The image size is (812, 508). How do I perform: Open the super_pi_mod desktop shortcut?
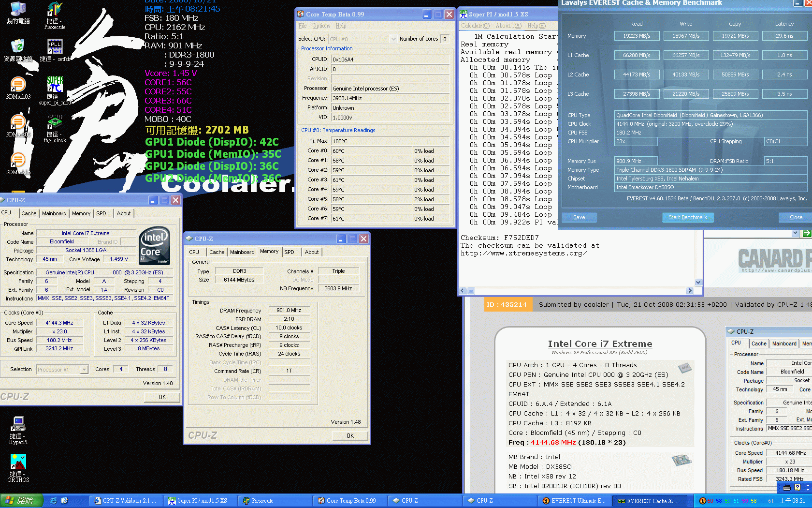click(x=55, y=85)
